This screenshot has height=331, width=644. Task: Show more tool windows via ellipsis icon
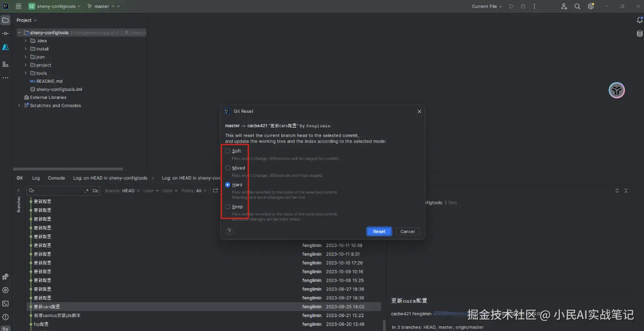[x=6, y=78]
